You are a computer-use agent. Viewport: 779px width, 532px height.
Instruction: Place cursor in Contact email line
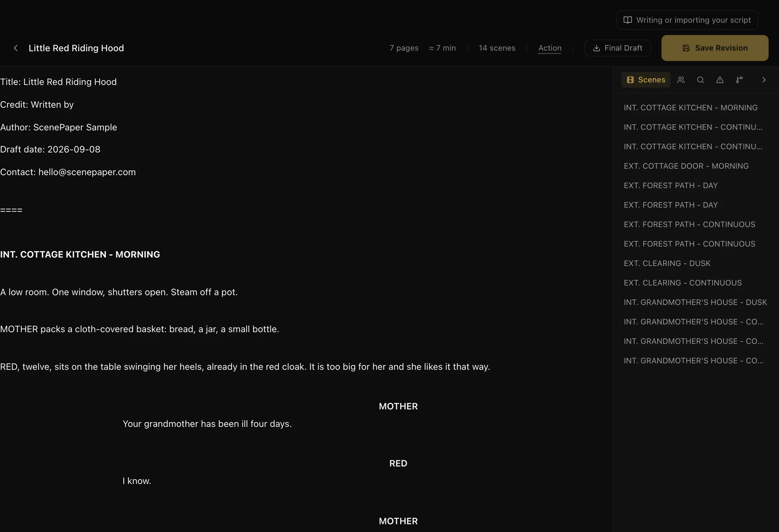coord(68,172)
